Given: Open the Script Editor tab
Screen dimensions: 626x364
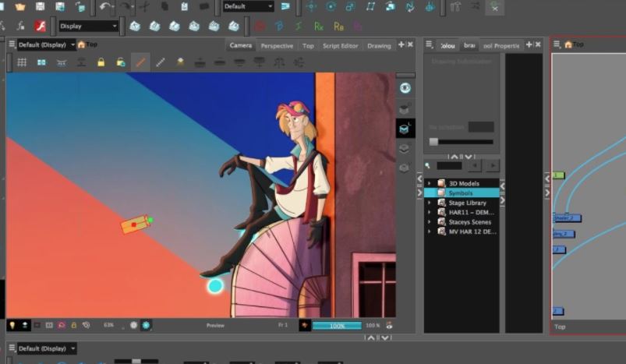Looking at the screenshot, I should point(340,46).
